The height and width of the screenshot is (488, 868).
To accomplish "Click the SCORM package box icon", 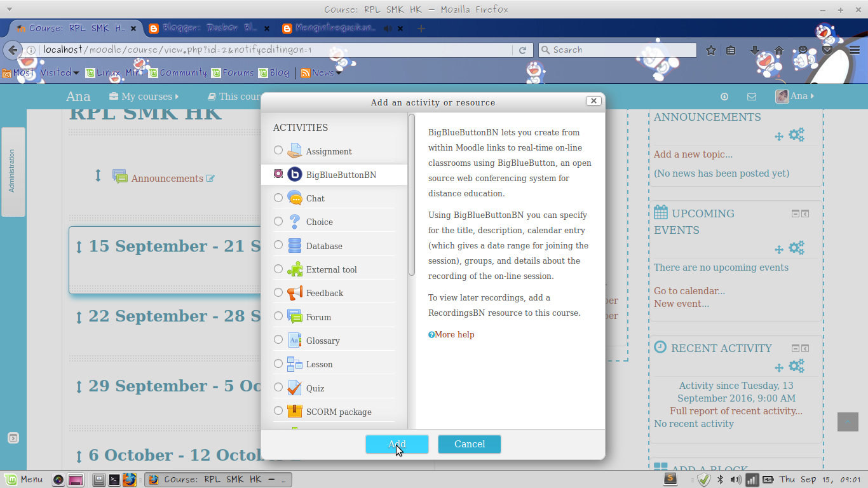I will click(x=294, y=411).
